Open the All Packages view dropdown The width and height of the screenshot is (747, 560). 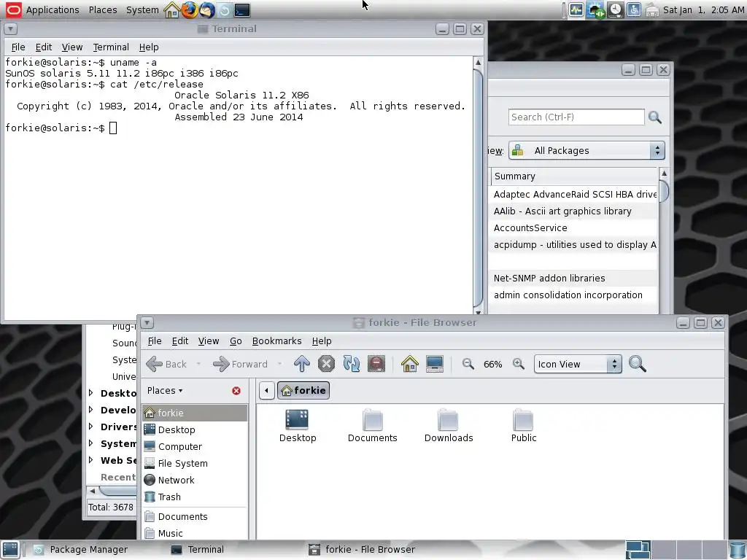587,150
